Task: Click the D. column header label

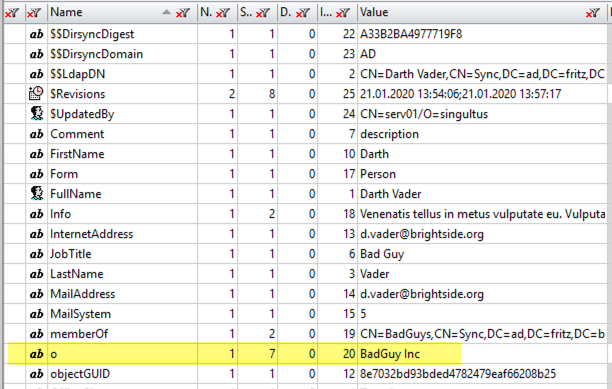Action: click(286, 12)
